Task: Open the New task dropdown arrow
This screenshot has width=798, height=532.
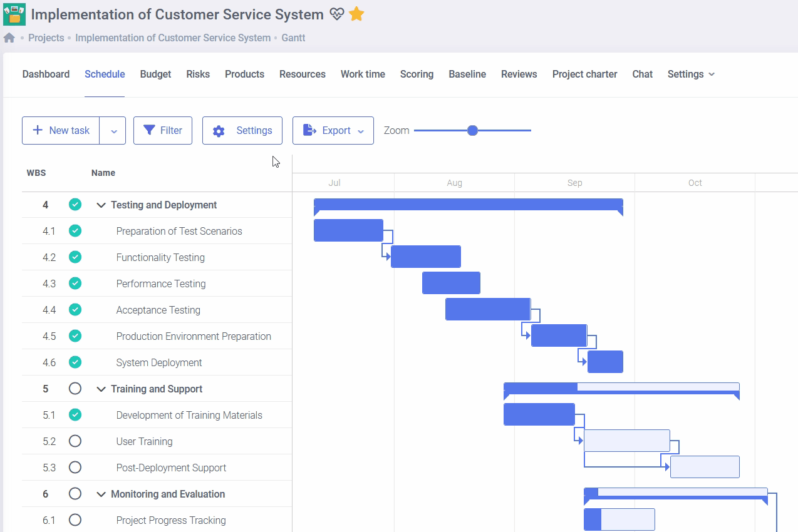Action: coord(113,130)
